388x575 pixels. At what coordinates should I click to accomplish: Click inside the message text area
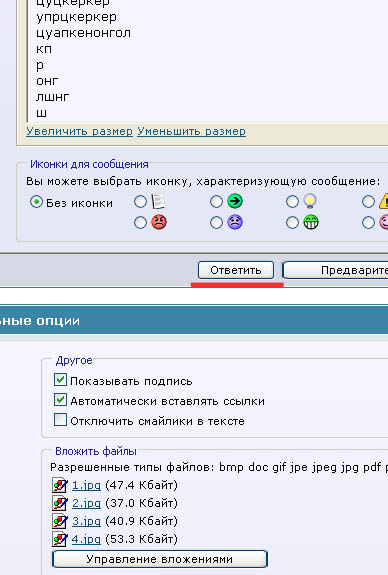coord(208,61)
